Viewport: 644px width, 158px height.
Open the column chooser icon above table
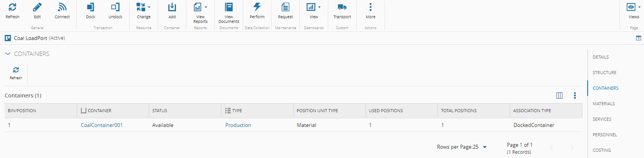[x=559, y=95]
